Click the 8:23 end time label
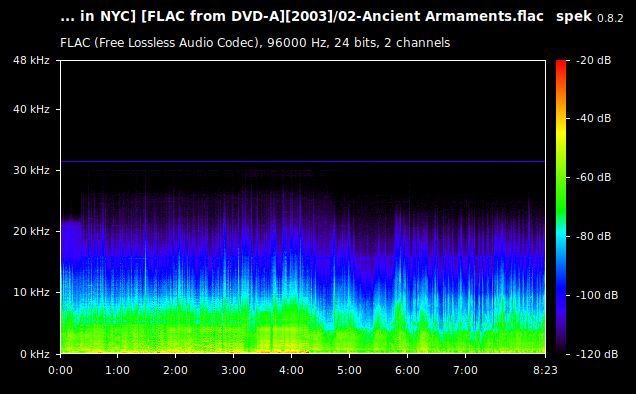Viewport: 636px width, 394px height. (x=545, y=370)
